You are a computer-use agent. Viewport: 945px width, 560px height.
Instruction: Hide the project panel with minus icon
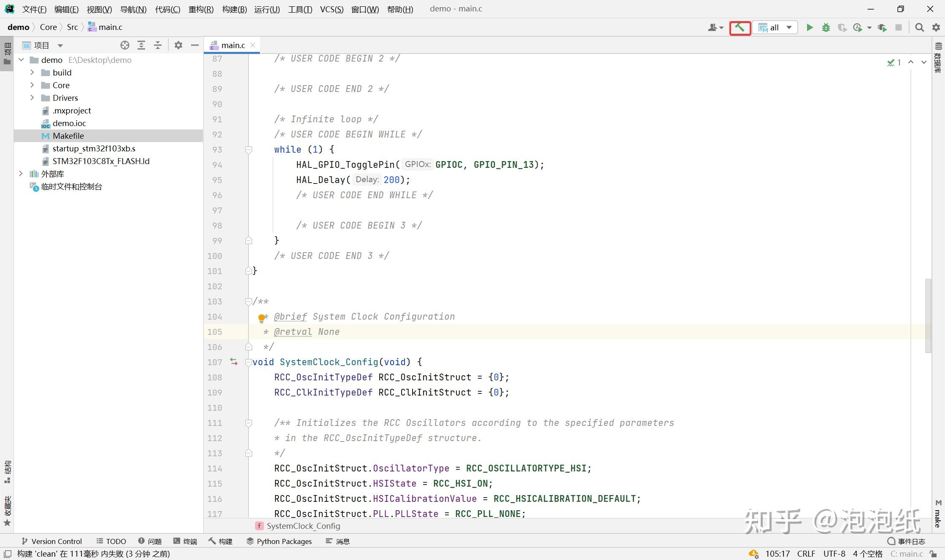pyautogui.click(x=195, y=45)
